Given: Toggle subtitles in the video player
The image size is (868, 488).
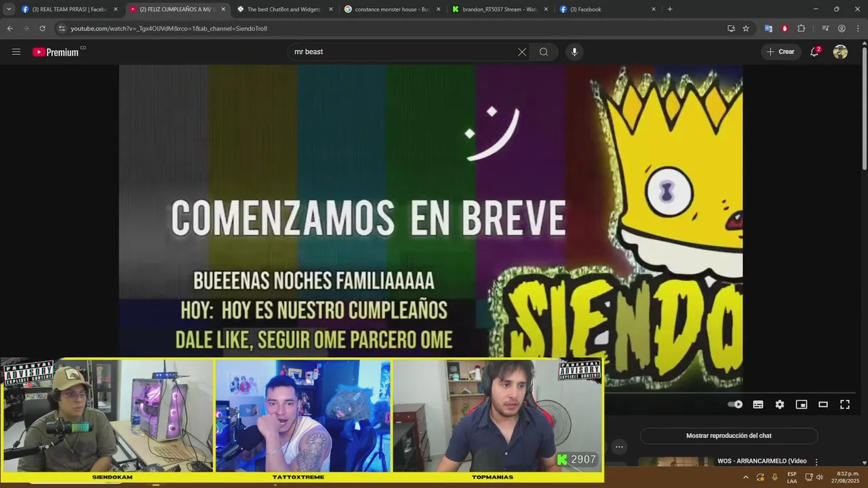Looking at the screenshot, I should tap(758, 405).
